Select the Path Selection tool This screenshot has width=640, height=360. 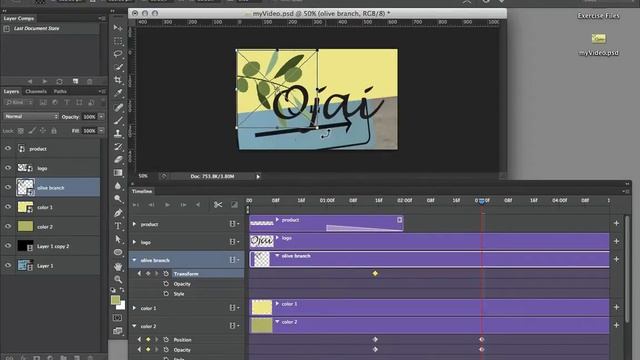click(118, 239)
